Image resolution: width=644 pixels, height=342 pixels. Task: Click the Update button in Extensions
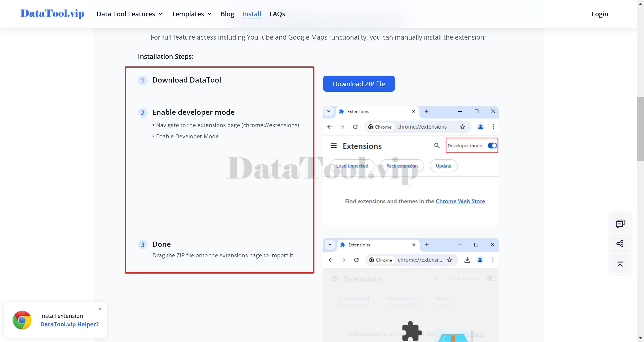pyautogui.click(x=443, y=166)
